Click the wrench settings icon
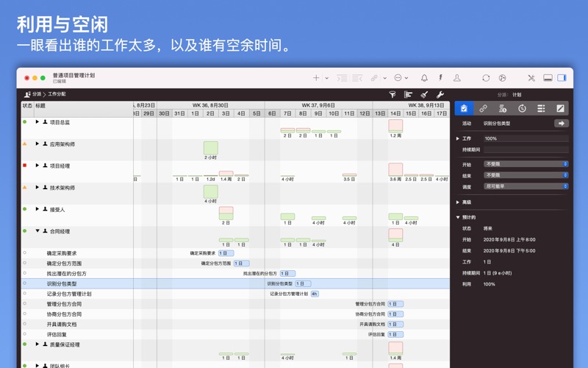 440,94
